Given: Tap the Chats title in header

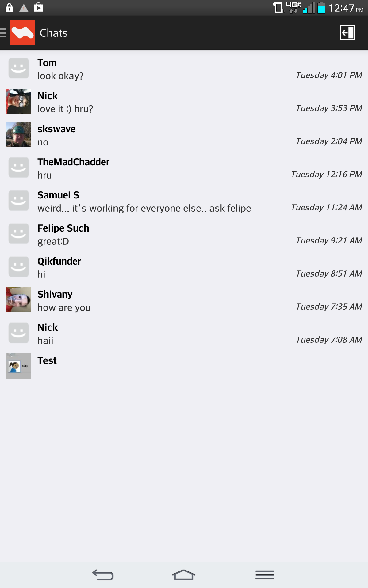Looking at the screenshot, I should coord(54,33).
